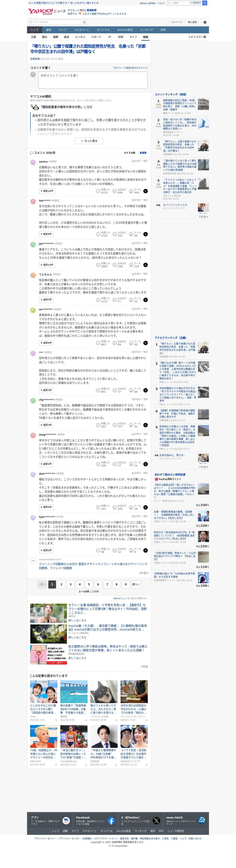The width and height of the screenshot is (236, 868).
Task: Click うーん icon on sesiru's comment
Action: 131,191
